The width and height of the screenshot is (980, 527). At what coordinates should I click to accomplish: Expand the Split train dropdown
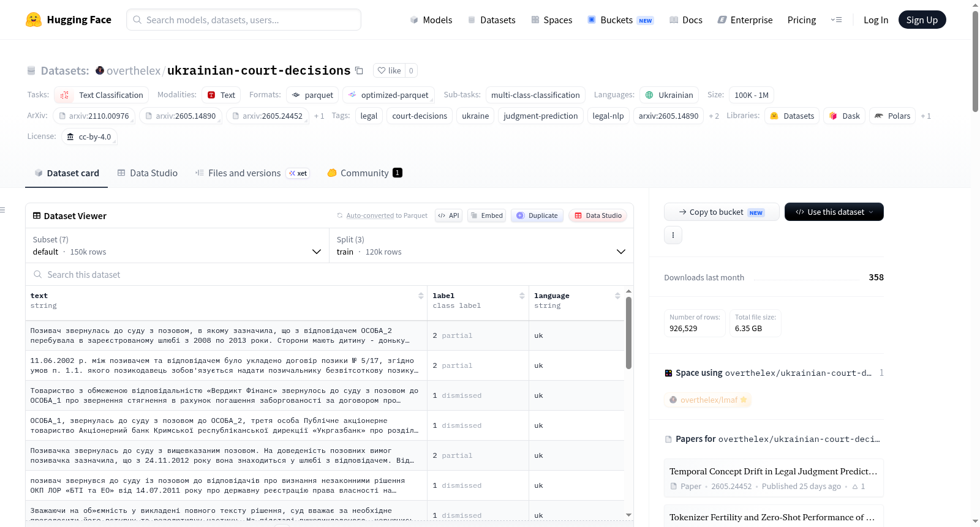(x=481, y=245)
